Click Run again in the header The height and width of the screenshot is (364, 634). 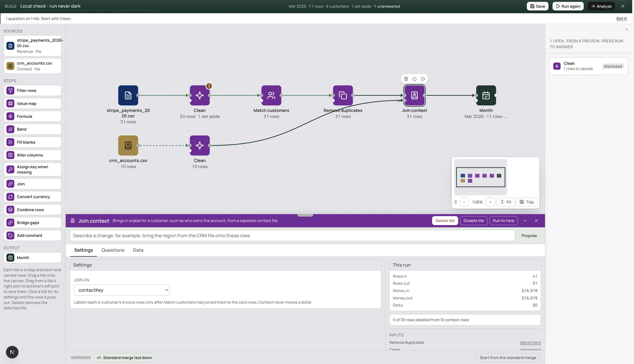pyautogui.click(x=568, y=6)
